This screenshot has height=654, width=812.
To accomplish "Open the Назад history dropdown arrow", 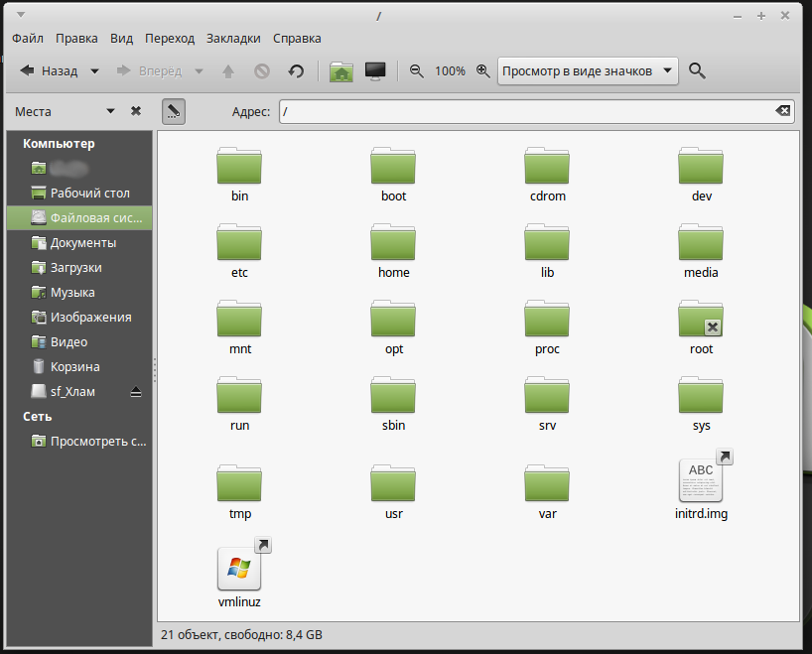I will pos(94,70).
